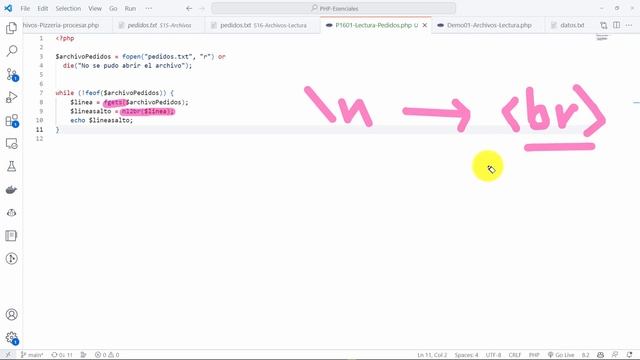Split the editor right
The width and height of the screenshot is (640, 360).
616,25
